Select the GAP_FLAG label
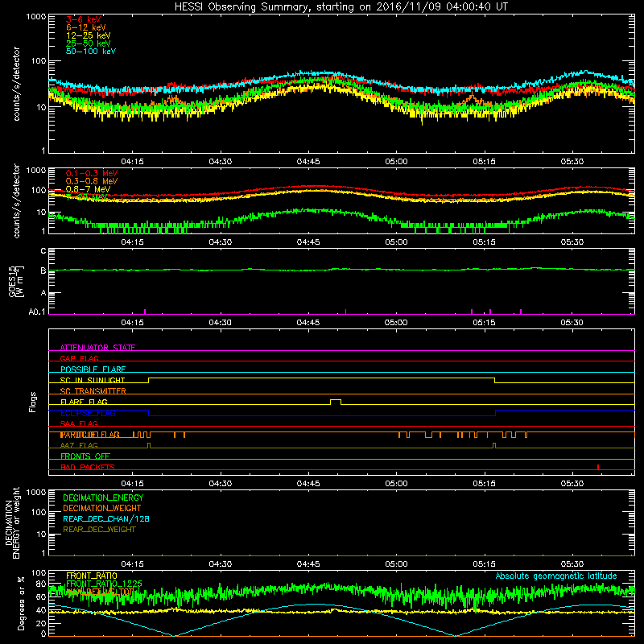The height and width of the screenshot is (644, 644). click(79, 358)
